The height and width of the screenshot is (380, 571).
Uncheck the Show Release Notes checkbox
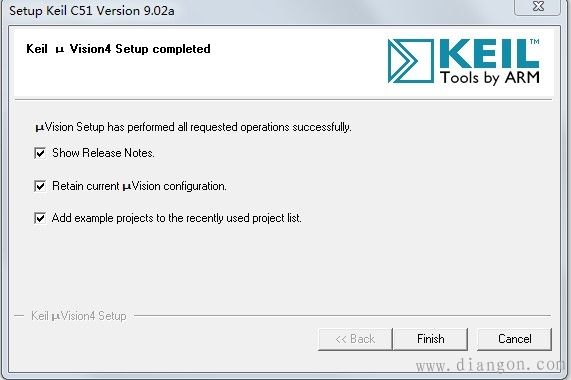point(40,153)
